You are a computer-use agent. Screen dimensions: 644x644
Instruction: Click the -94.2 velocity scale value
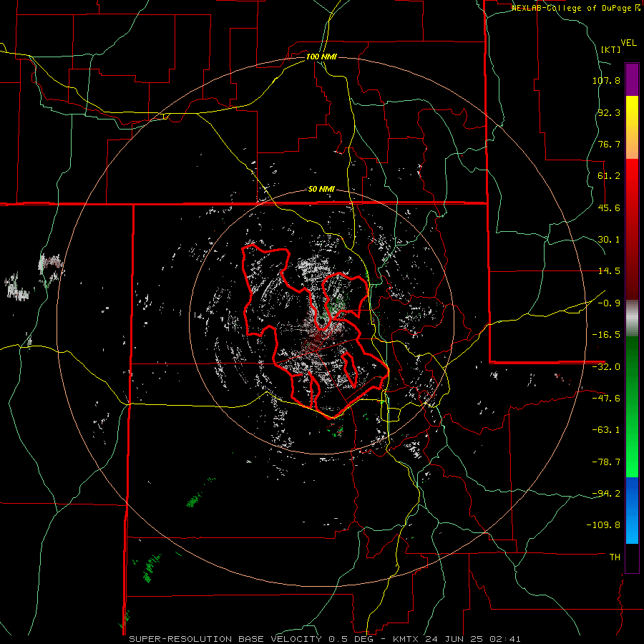(606, 493)
